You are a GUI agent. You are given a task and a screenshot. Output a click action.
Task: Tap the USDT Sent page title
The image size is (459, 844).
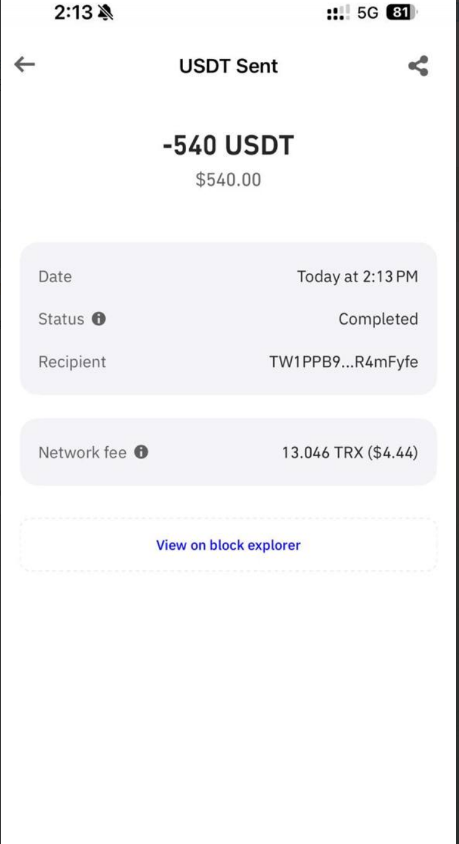click(228, 66)
